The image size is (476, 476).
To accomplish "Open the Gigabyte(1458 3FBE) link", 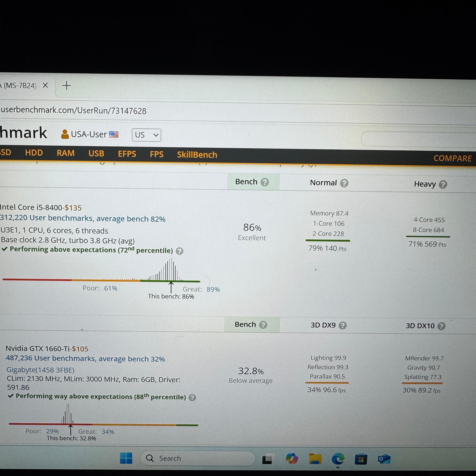I will pyautogui.click(x=40, y=370).
